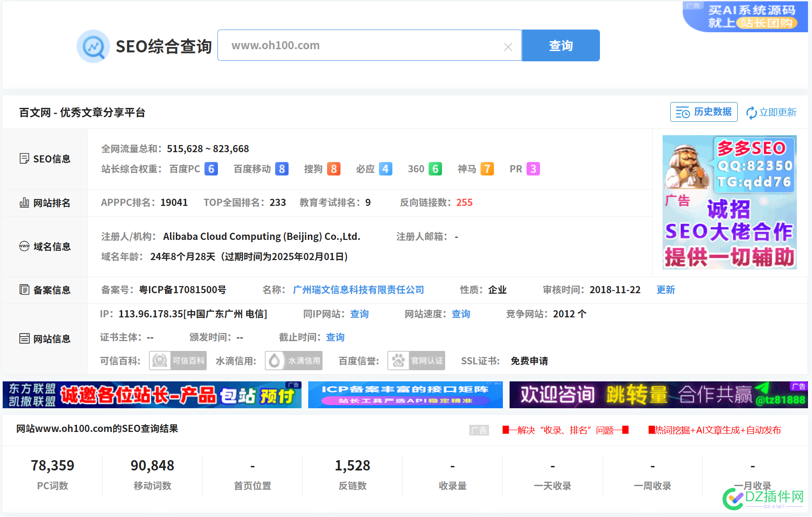
Task: Click the 官网认证 Baidu badge
Action: (x=416, y=360)
